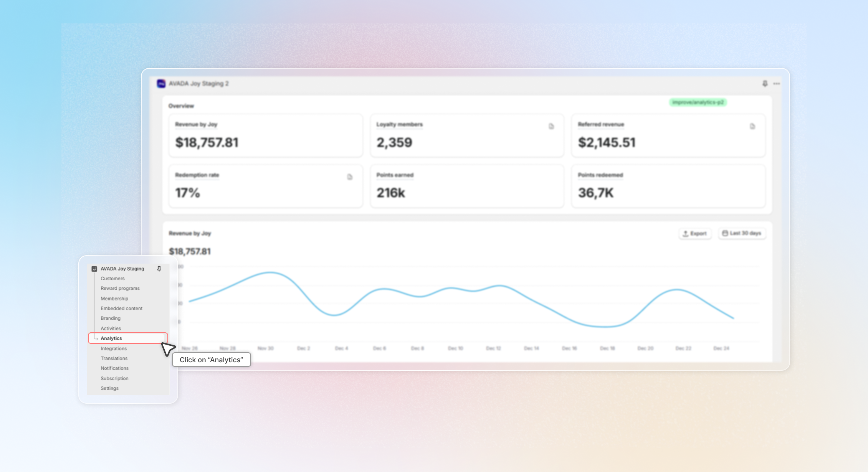Navigate to Embedded content

(121, 309)
